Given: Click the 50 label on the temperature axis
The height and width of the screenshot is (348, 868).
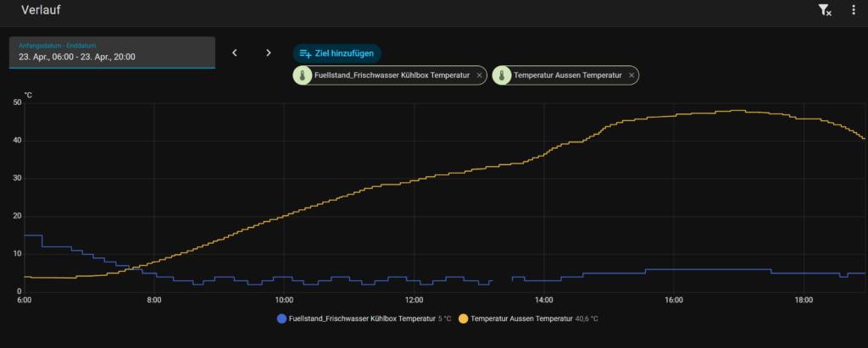Looking at the screenshot, I should coord(17,102).
